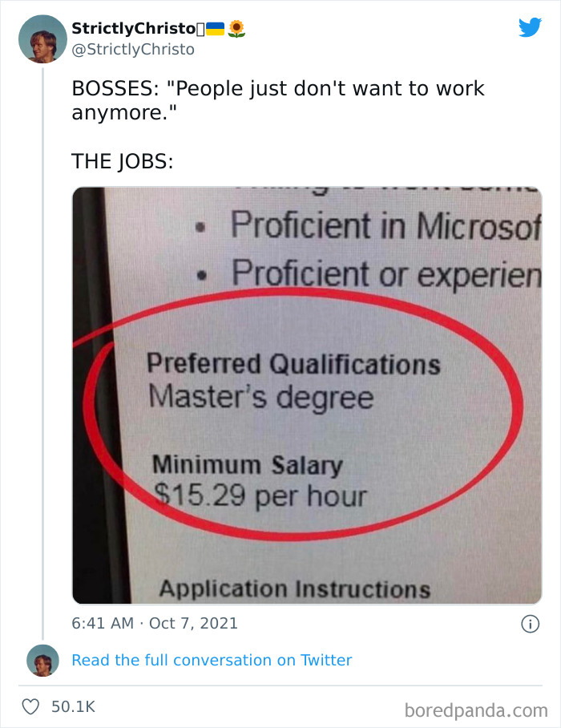Screen dimensions: 561x728
Task: Click "$15.29 per hour" in the photo
Action: (260, 495)
